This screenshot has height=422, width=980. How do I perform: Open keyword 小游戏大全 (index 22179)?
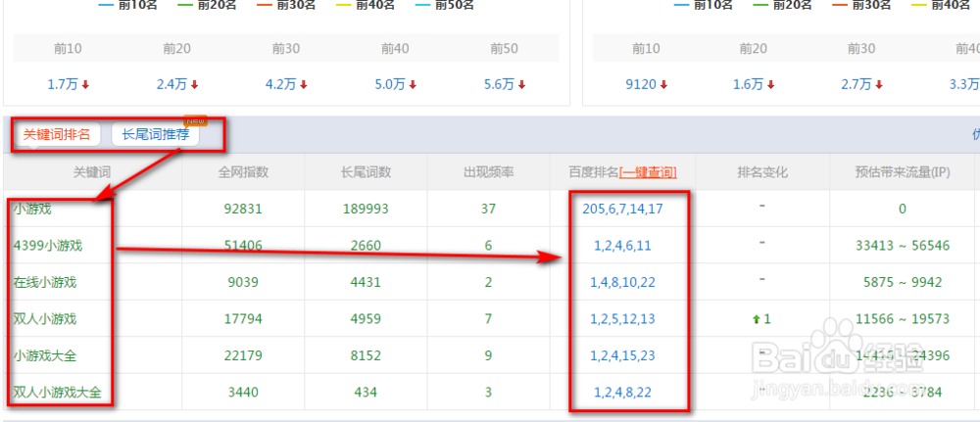click(45, 355)
